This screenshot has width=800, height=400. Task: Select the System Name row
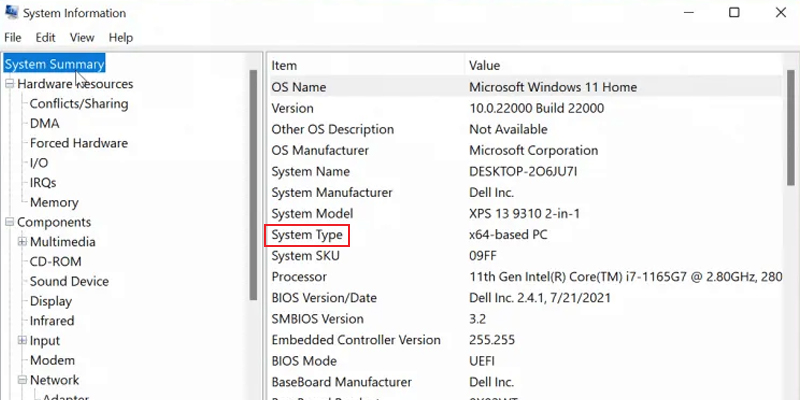[525, 171]
